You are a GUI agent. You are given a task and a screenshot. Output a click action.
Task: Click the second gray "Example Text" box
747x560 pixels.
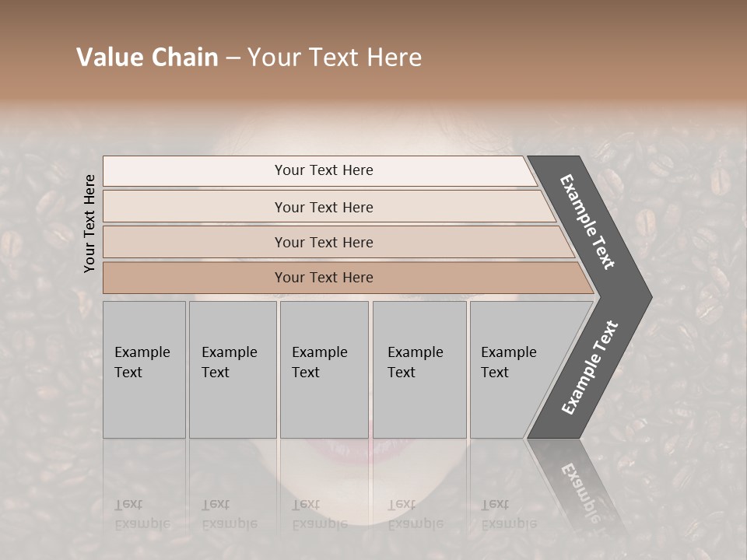232,369
